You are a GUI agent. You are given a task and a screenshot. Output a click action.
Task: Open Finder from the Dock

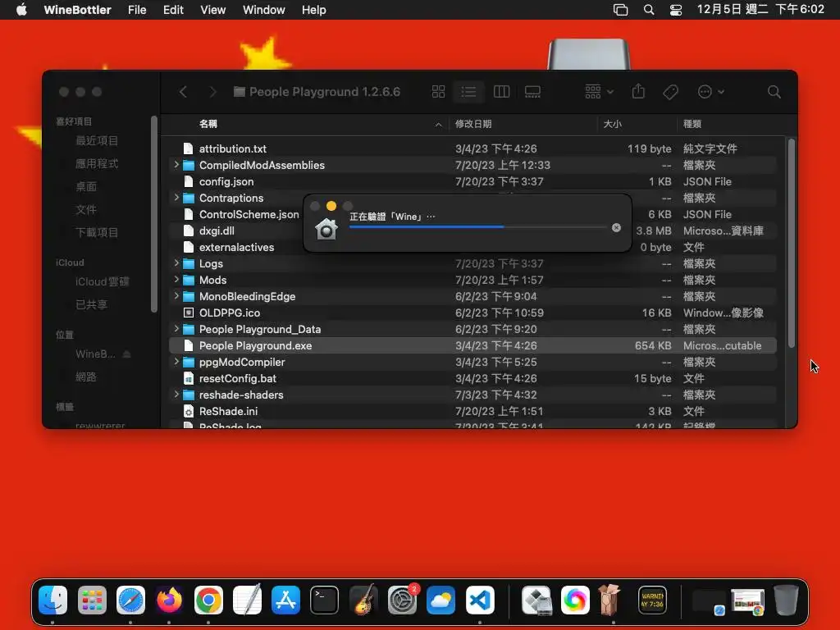pos(52,600)
